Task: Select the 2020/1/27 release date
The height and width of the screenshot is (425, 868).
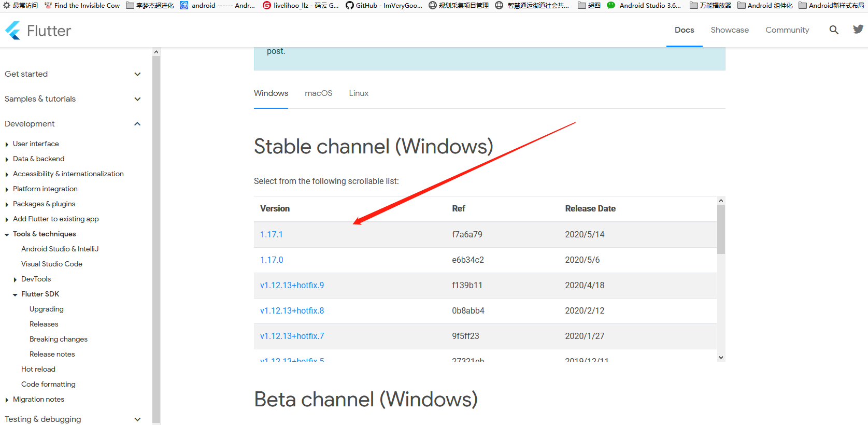Action: [585, 336]
